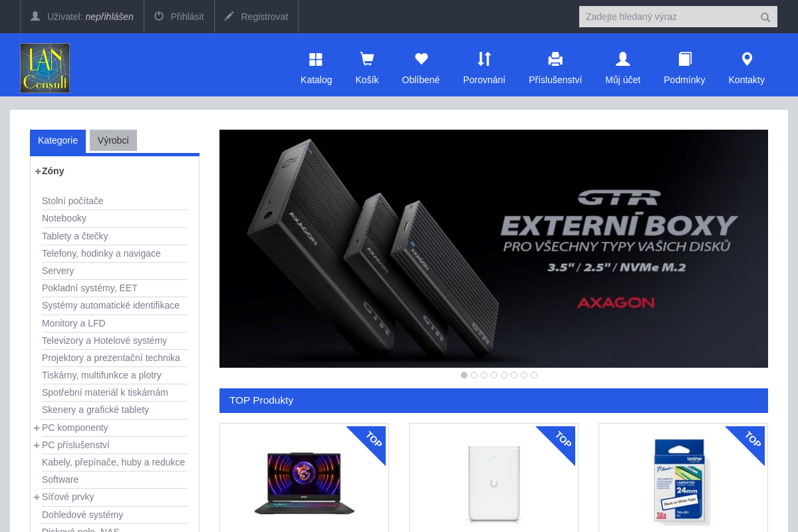Click the Oblíbené heart icon

point(421,59)
